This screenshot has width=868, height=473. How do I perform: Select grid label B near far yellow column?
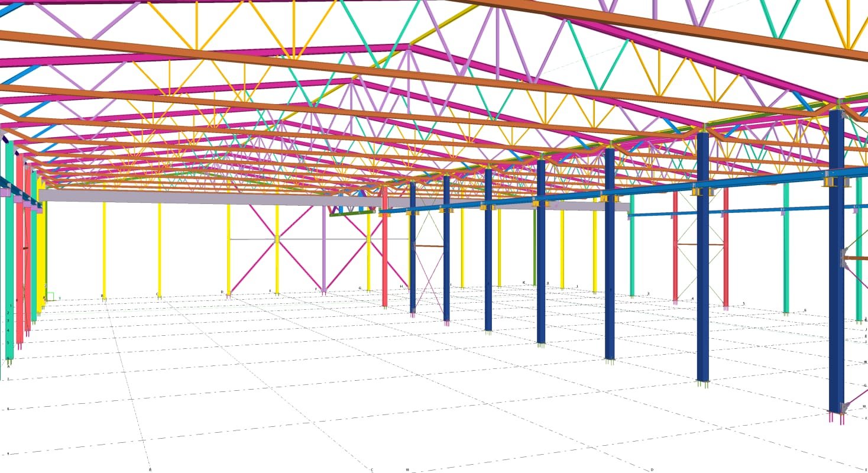point(102,296)
